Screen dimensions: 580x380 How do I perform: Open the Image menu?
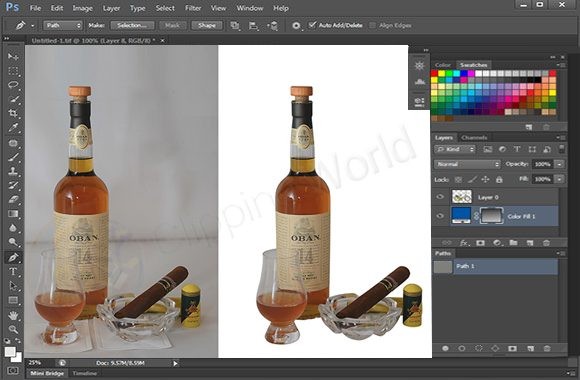coord(82,8)
